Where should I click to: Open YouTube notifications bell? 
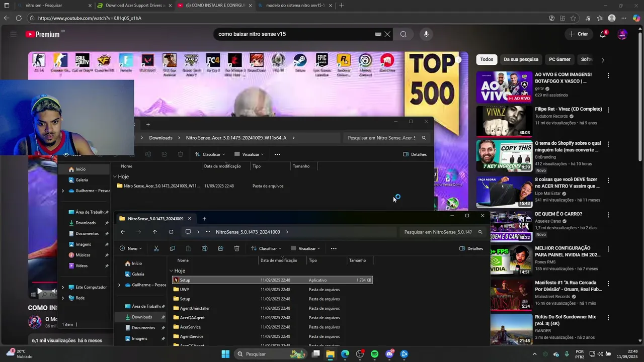[603, 34]
